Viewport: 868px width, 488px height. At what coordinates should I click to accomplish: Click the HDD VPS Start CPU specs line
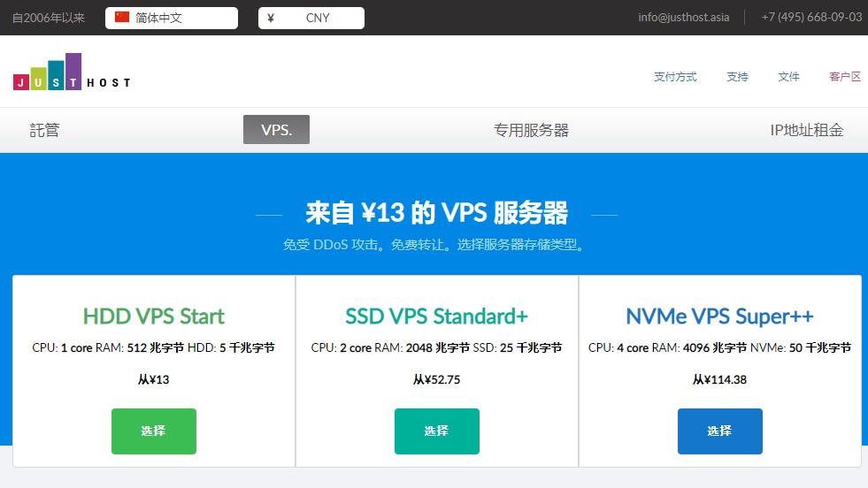(154, 347)
